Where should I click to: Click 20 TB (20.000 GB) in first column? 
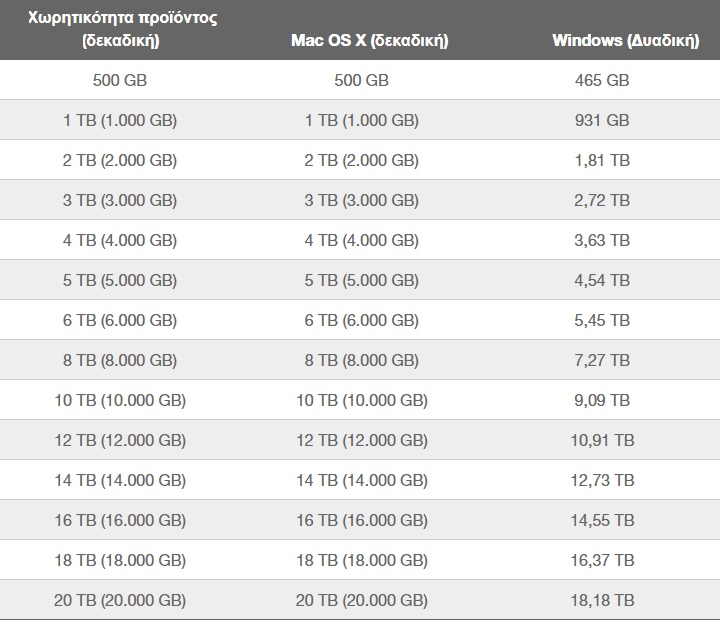coord(120,600)
